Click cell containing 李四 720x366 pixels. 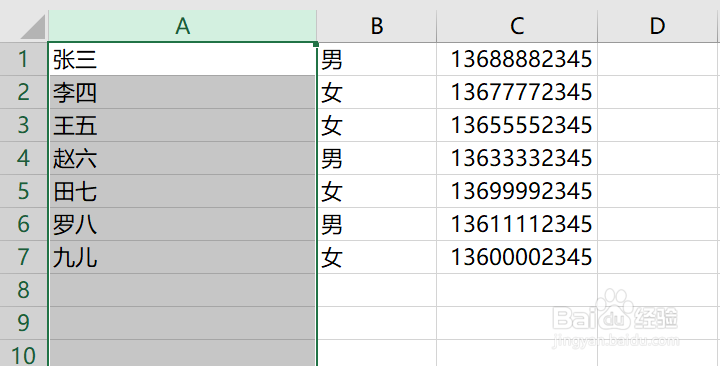click(182, 92)
